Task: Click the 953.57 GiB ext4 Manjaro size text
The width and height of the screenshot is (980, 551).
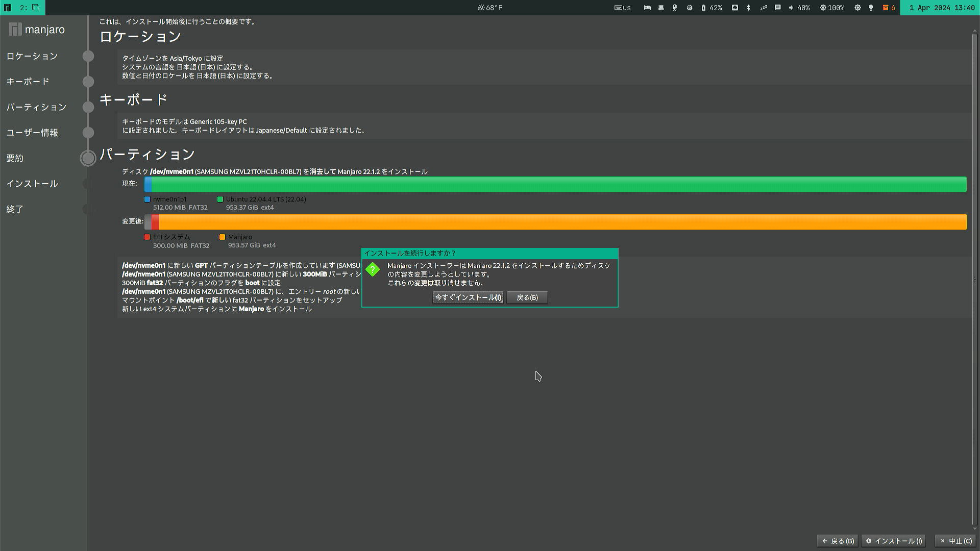Action: coord(252,245)
